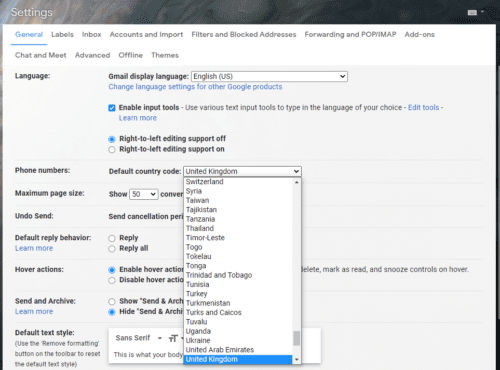Screen dimensions: 500x370
Task: Select Right-to-left editing support on
Action: [x=112, y=149]
